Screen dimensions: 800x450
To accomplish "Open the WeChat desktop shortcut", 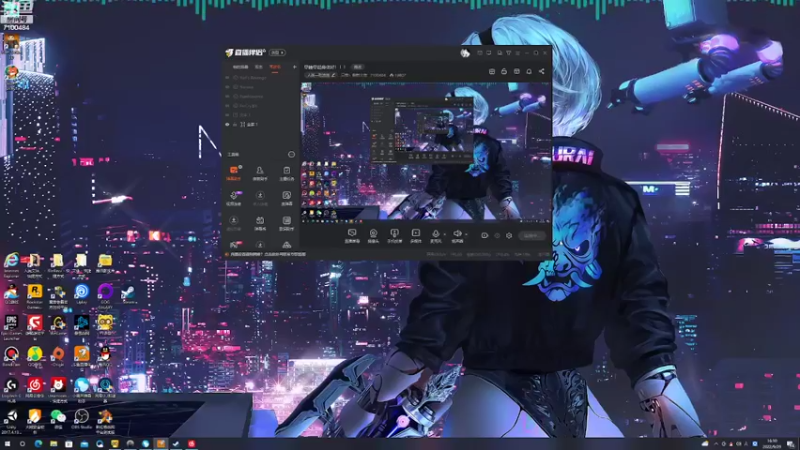I will (58, 418).
